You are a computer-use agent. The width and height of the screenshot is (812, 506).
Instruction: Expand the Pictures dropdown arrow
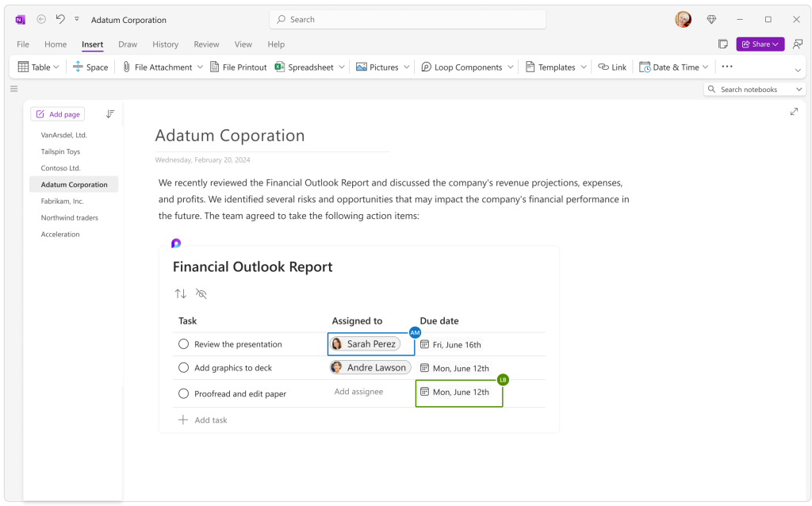(x=407, y=67)
